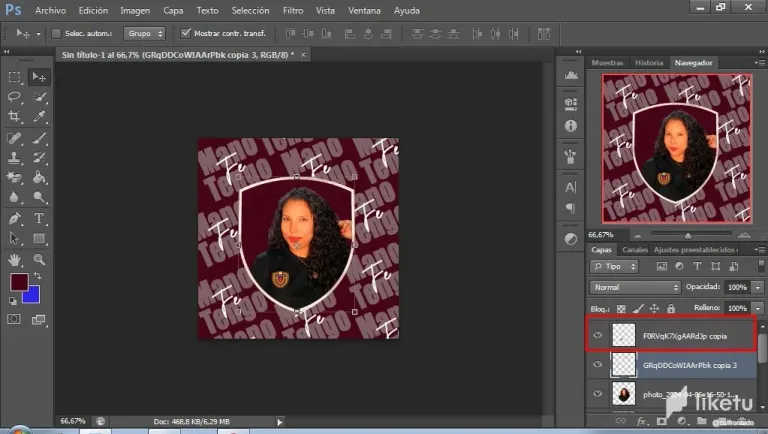Screen dimensions: 768x434
Task: Add a layer style with fx
Action: click(641, 421)
